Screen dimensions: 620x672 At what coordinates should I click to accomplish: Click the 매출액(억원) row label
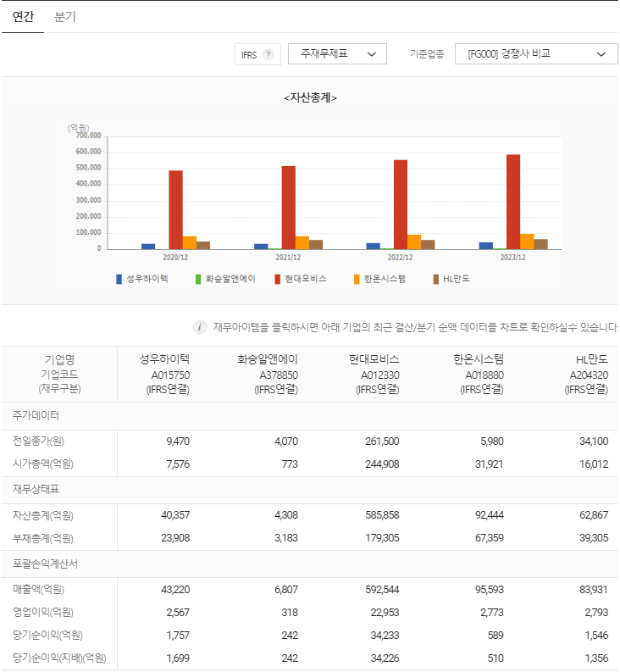click(38, 590)
